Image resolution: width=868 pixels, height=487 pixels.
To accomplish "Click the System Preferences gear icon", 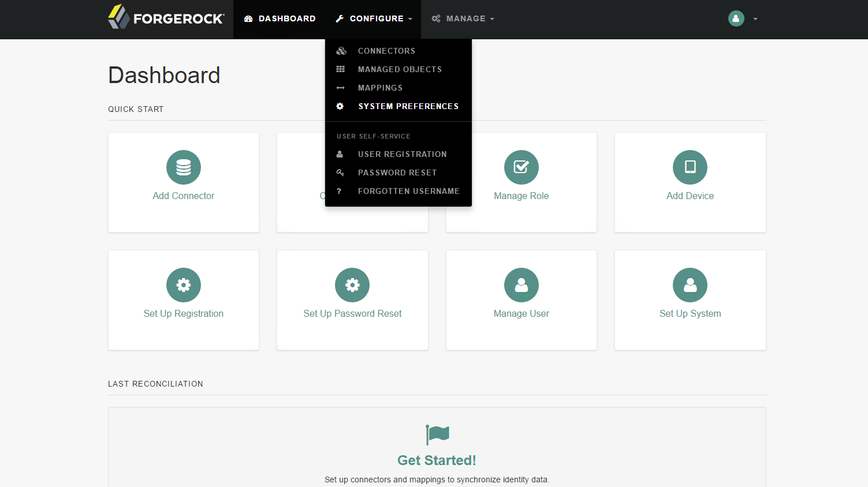I will click(340, 106).
